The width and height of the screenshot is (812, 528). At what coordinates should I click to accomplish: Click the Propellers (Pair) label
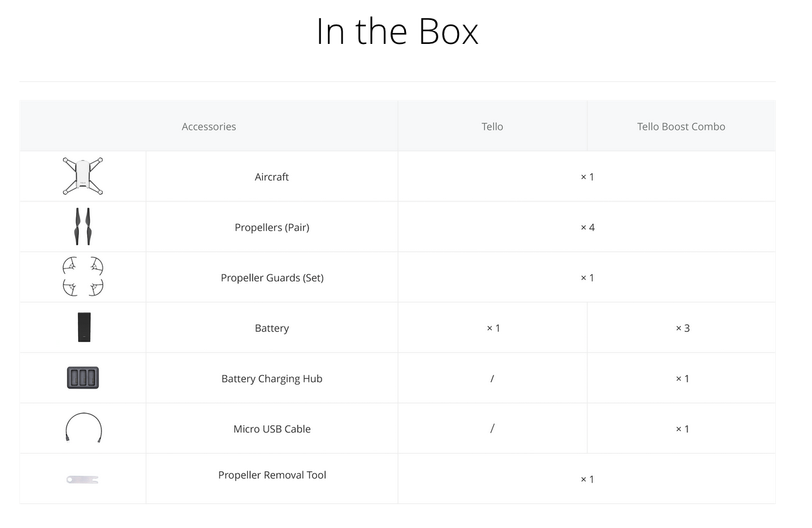272,227
